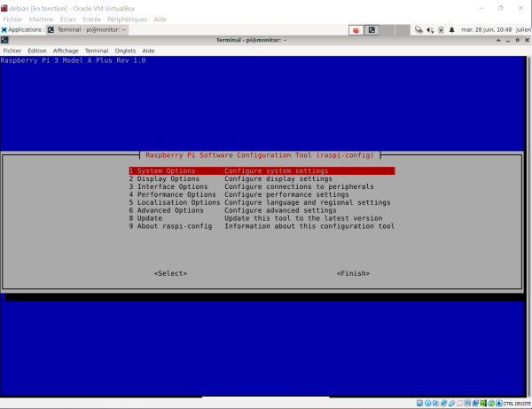Click the terminal vertical scrollbar
This screenshot has width=532, height=409.
coord(528,226)
